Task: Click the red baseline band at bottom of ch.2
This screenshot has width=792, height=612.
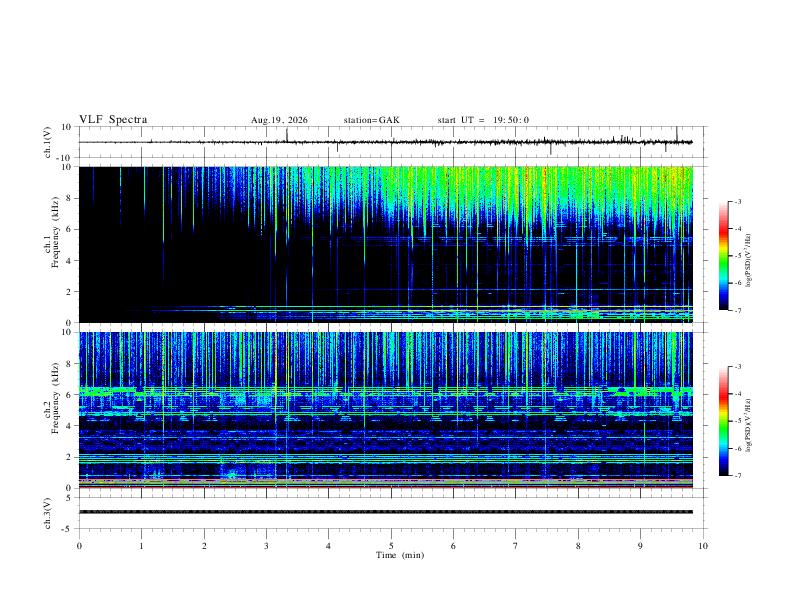Action: tap(385, 486)
